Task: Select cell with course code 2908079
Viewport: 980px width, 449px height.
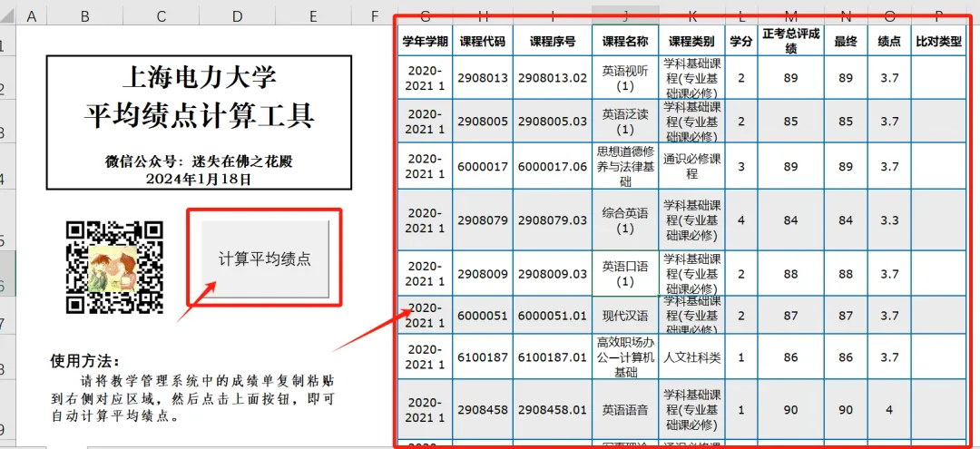Action: [483, 220]
